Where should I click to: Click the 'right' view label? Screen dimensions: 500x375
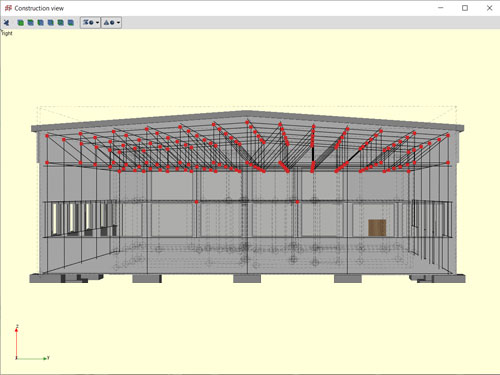7,33
